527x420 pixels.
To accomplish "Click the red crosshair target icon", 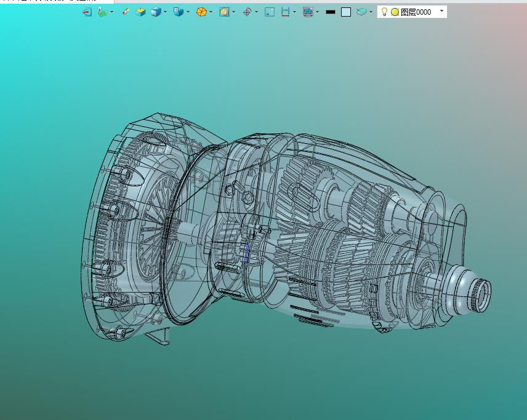I will click(247, 12).
